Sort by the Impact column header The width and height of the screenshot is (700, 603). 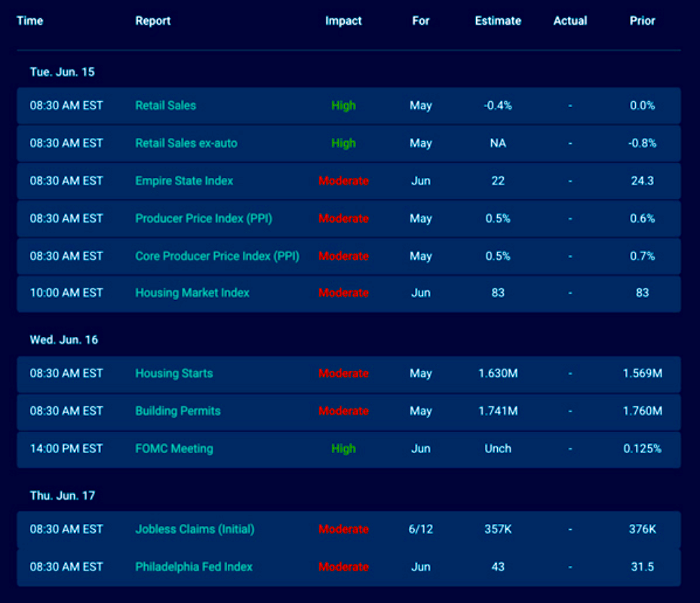click(343, 21)
